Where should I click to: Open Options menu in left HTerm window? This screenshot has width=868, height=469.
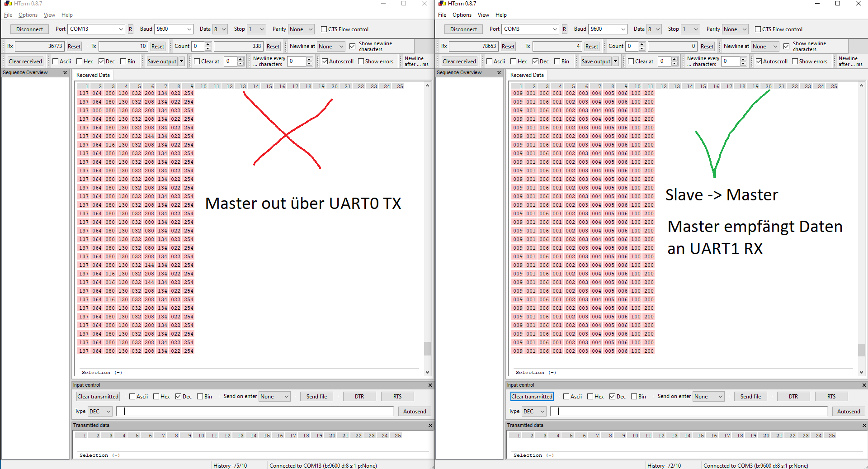[x=28, y=15]
